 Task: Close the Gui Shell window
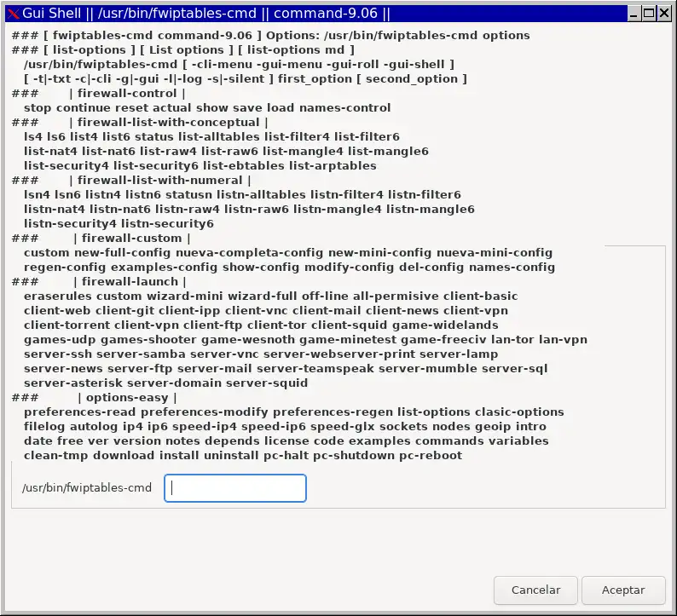click(663, 14)
